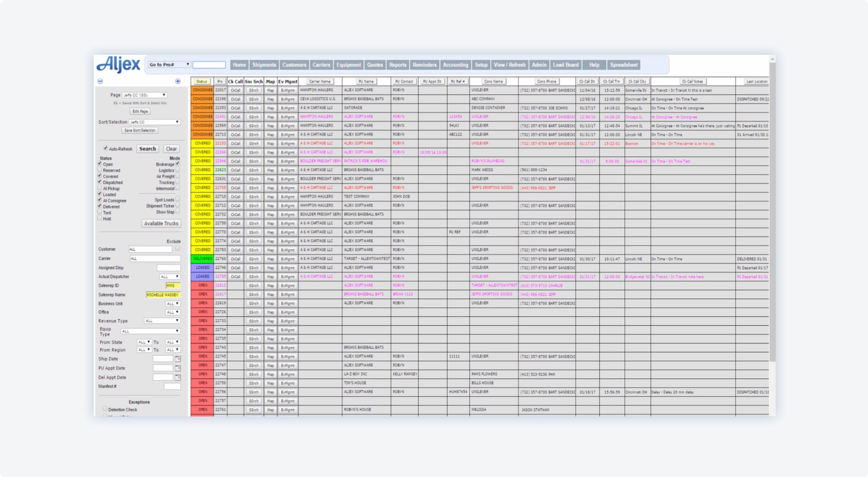Screen dimensions: 868x477
Task: Open the Go to Pro# dropdown
Action: [x=169, y=65]
